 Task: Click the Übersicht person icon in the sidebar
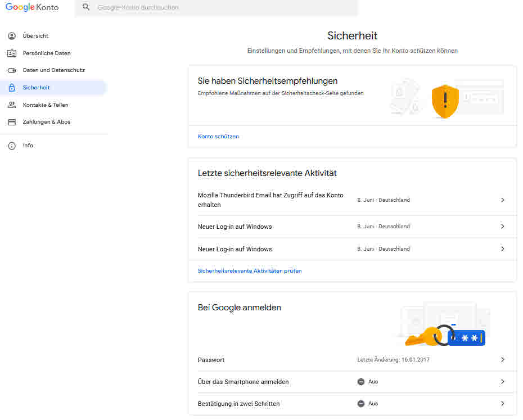tap(11, 35)
